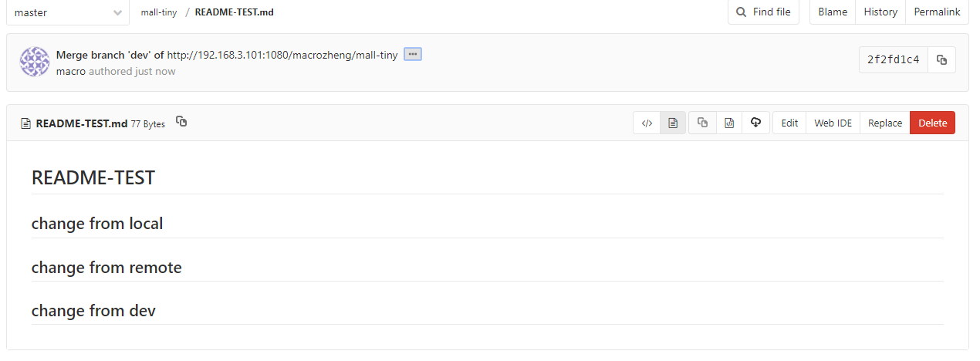Image resolution: width=980 pixels, height=361 pixels.
Task: Download the file via cloud icon
Action: click(x=756, y=123)
